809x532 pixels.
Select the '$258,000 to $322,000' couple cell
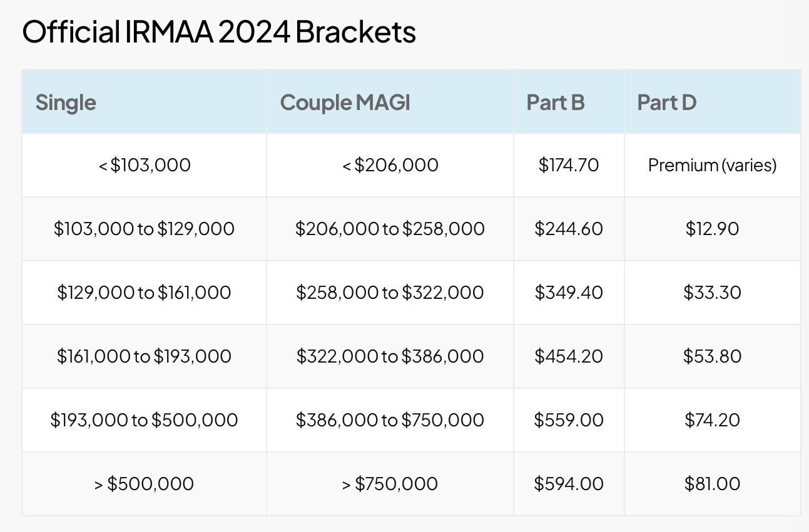[390, 293]
